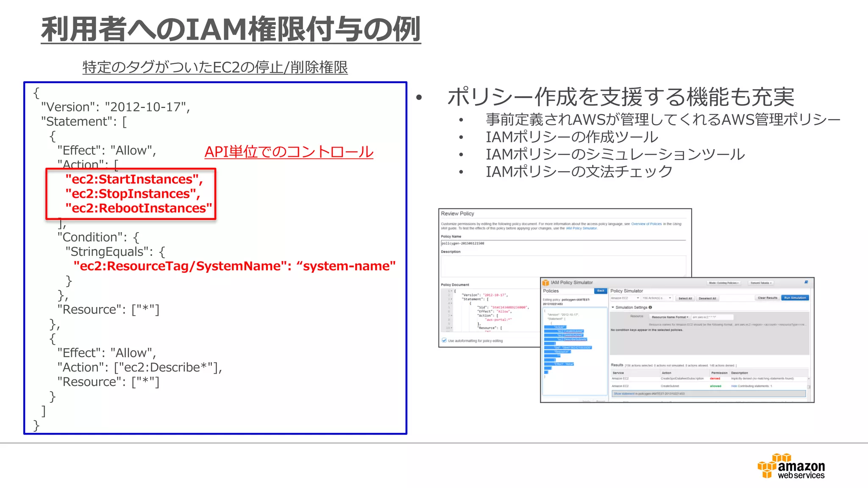Click the Review Policy heading
Viewport: 868px width, 488px height.
(x=457, y=213)
